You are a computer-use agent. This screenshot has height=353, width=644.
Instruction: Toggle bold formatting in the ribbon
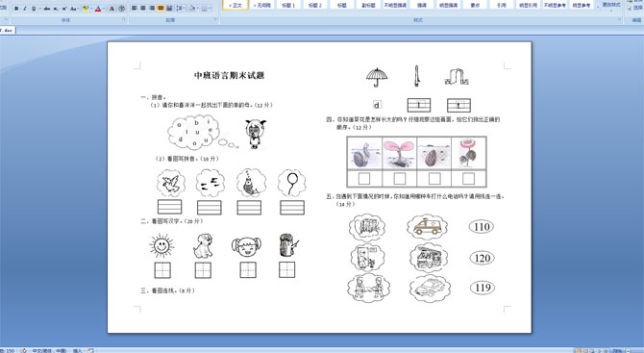point(16,9)
